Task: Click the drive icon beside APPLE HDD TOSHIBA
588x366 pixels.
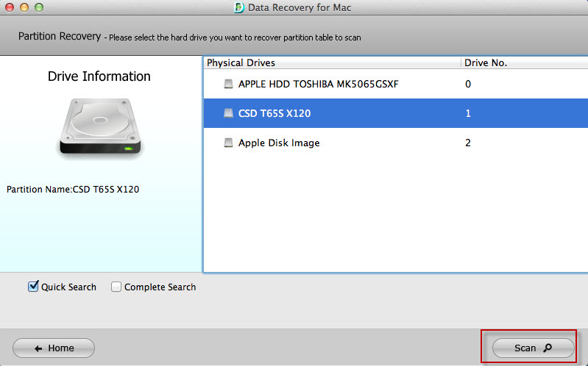Action: tap(228, 84)
